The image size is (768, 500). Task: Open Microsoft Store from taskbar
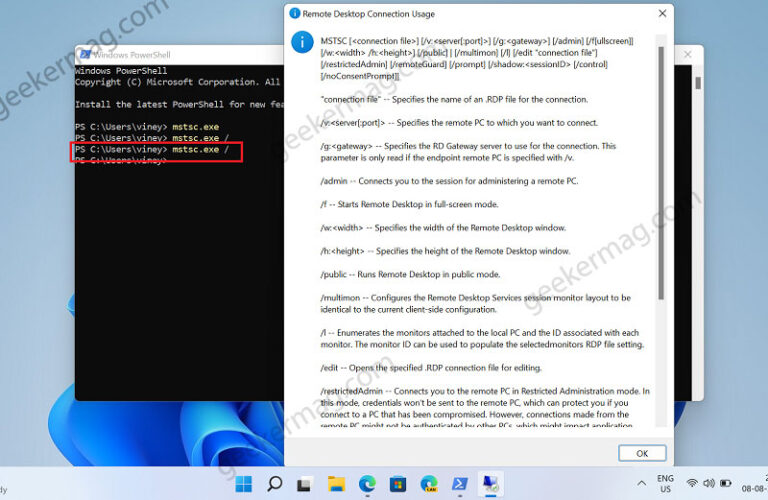click(x=398, y=485)
